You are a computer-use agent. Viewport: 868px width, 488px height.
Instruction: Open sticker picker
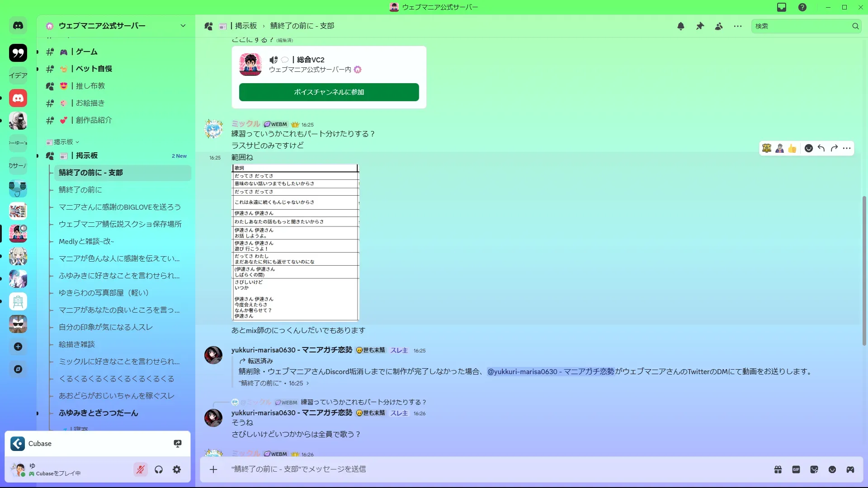click(x=814, y=469)
